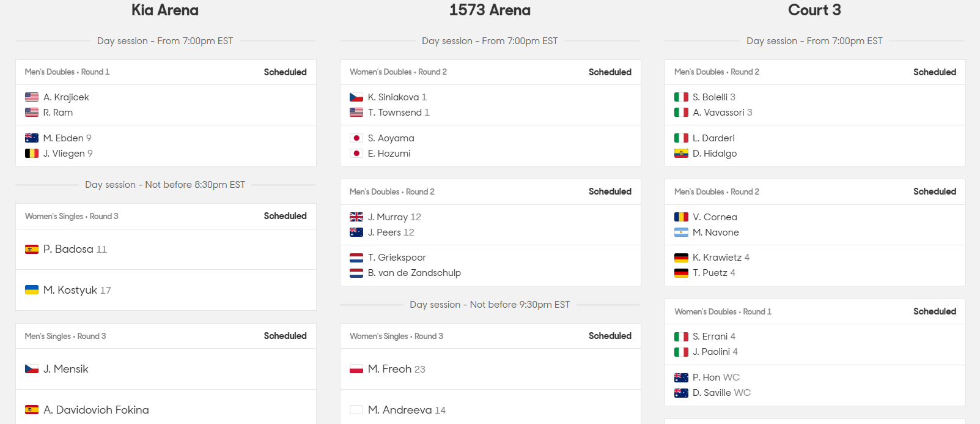The image size is (980, 424).
Task: Click the Ecuador flag next to D. Hidalgo
Action: tap(681, 154)
